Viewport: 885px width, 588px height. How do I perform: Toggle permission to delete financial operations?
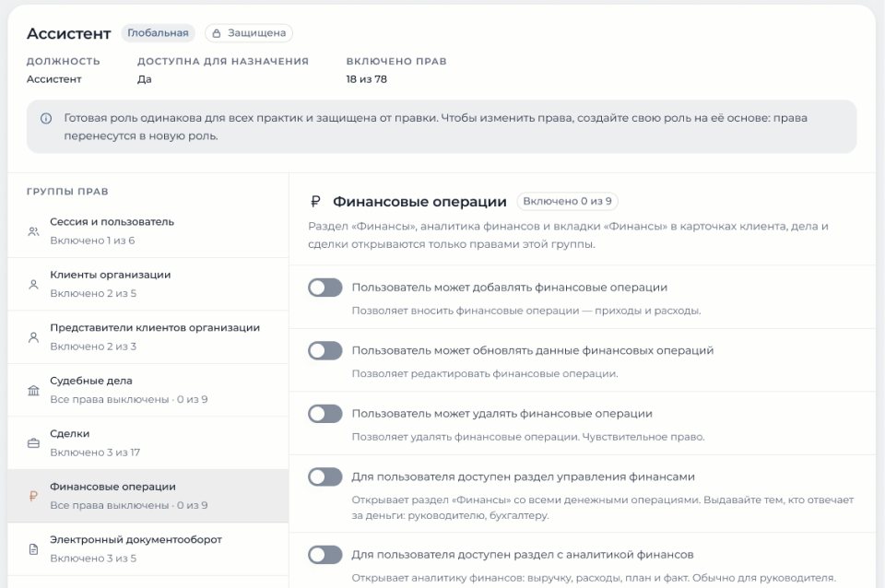pyautogui.click(x=325, y=414)
